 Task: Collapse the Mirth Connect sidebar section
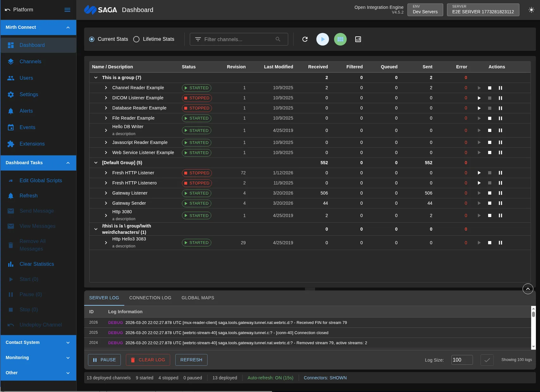pos(68,27)
